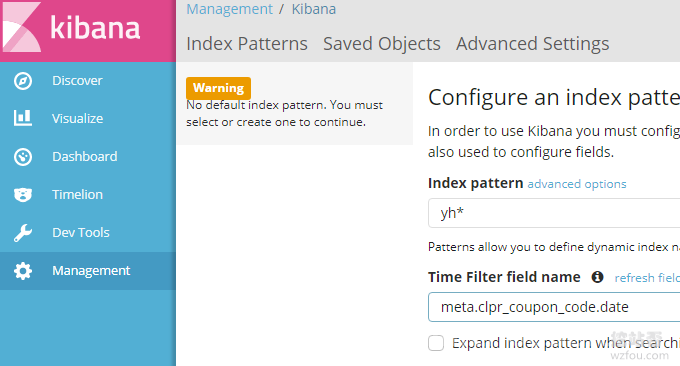
Task: Switch to Index Patterns tab
Action: coord(247,44)
